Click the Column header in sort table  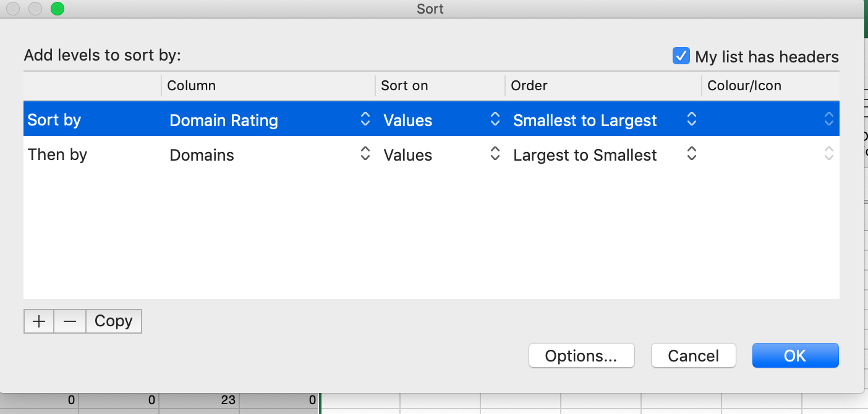(192, 86)
